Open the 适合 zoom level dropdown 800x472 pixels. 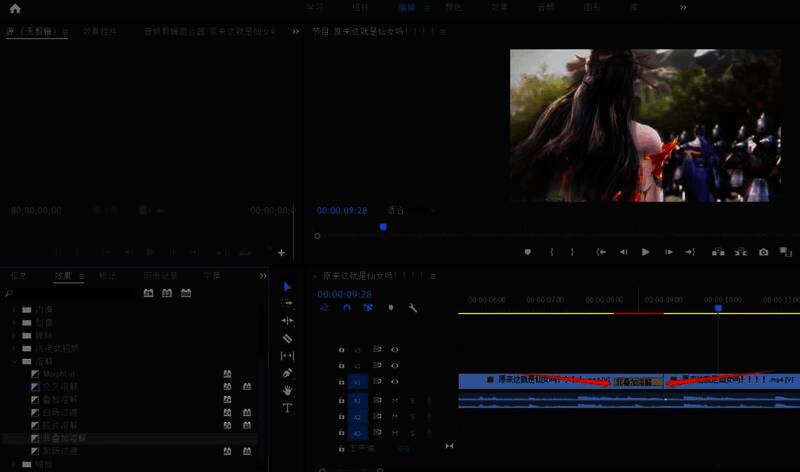pos(397,211)
